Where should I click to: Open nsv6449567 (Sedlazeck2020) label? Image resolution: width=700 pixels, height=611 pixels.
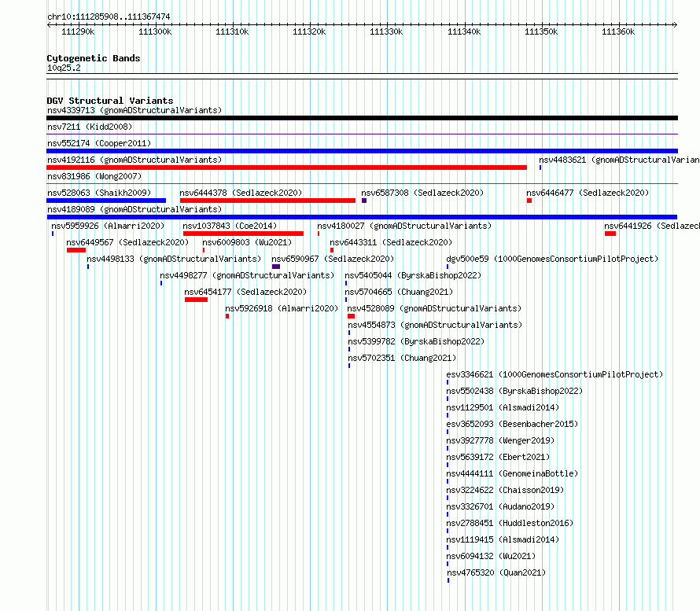(x=127, y=242)
